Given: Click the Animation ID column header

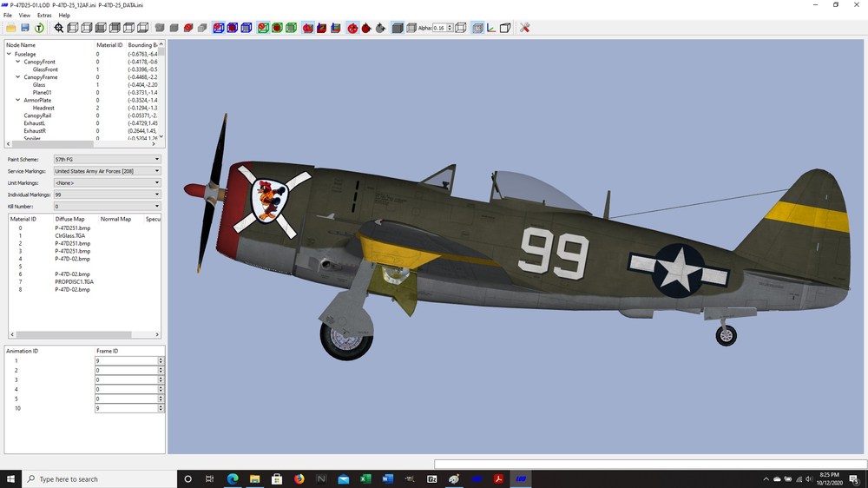Looking at the screenshot, I should point(23,351).
